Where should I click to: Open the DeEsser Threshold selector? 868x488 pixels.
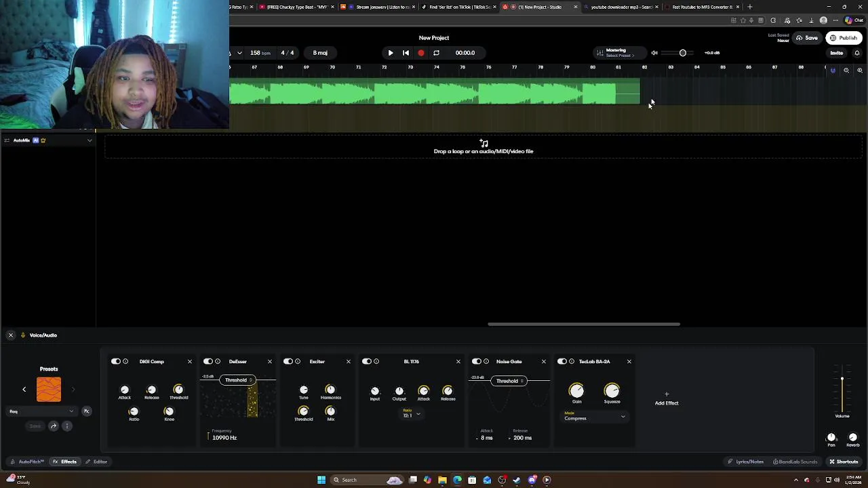tap(238, 380)
